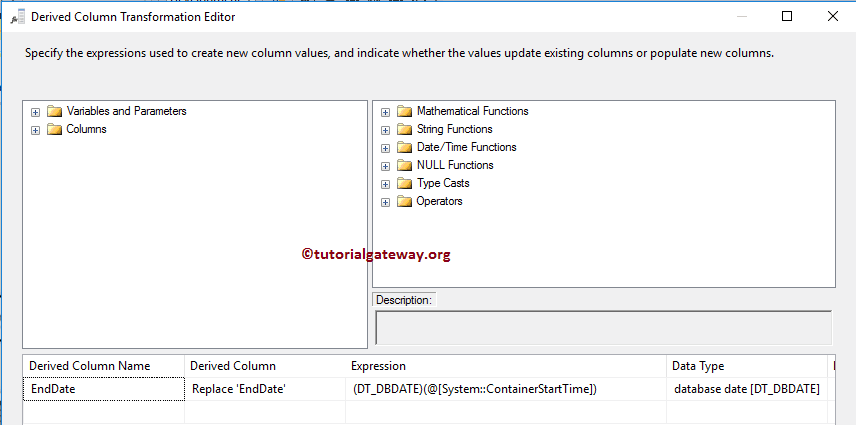856x425 pixels.
Task: Click the Data Type column header
Action: pyautogui.click(x=746, y=366)
